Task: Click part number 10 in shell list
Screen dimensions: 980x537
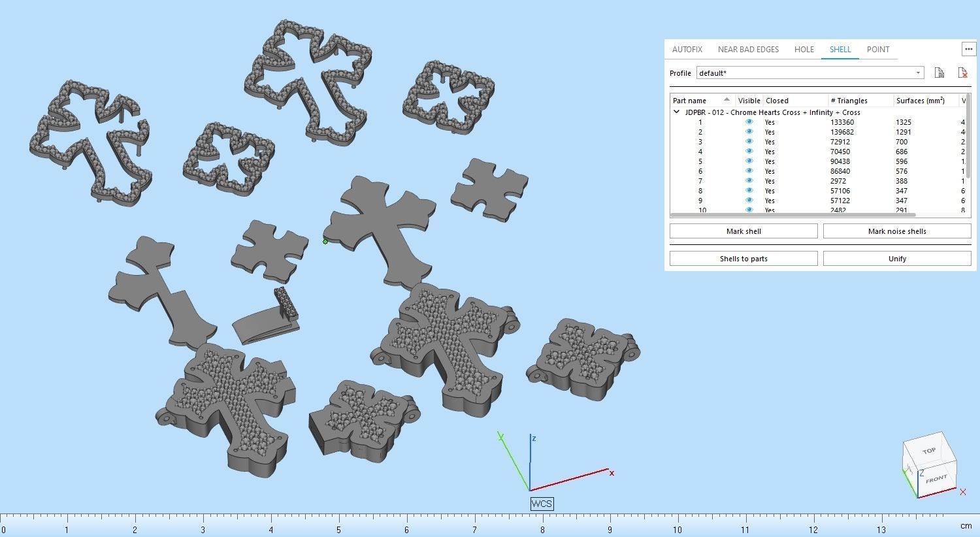Action: click(x=702, y=210)
